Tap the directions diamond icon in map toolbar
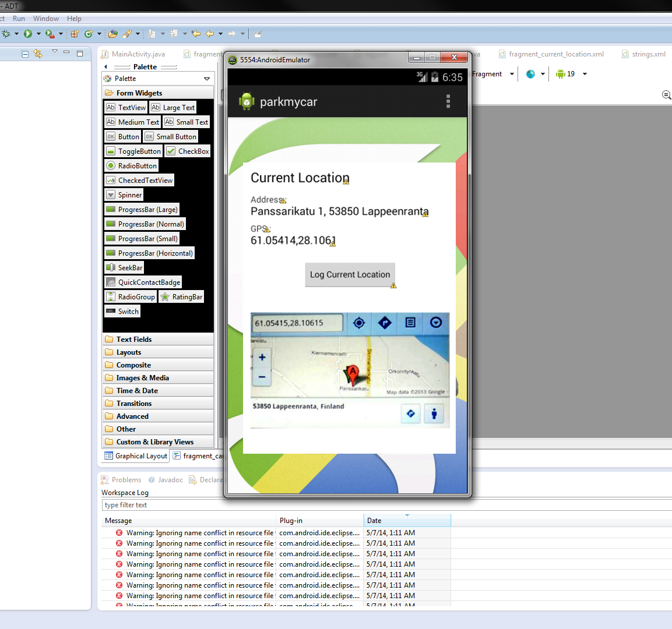Image resolution: width=672 pixels, height=629 pixels. (385, 323)
